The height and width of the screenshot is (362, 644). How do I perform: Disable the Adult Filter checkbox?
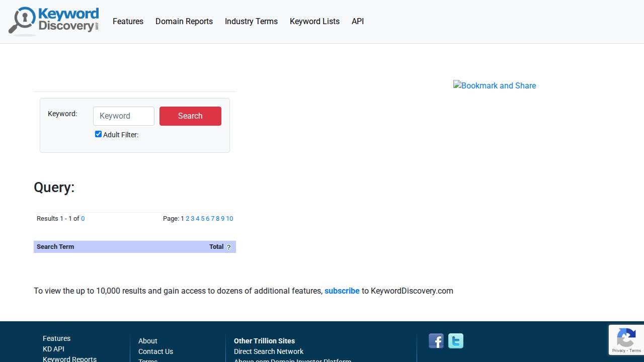[98, 134]
